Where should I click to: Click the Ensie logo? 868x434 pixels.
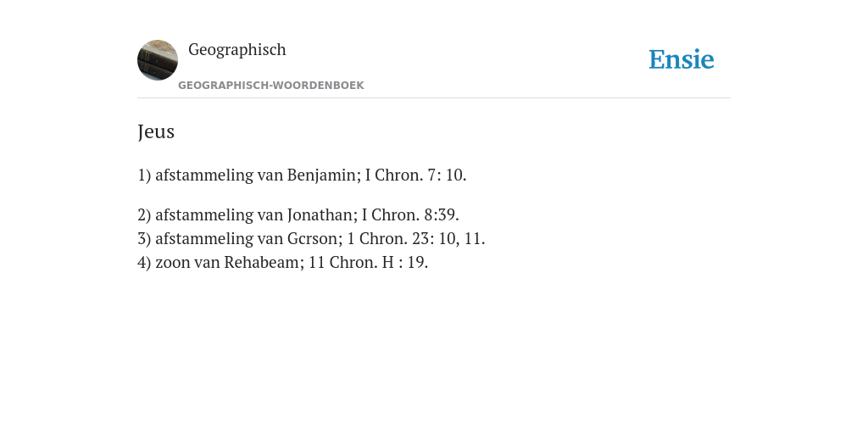[681, 59]
